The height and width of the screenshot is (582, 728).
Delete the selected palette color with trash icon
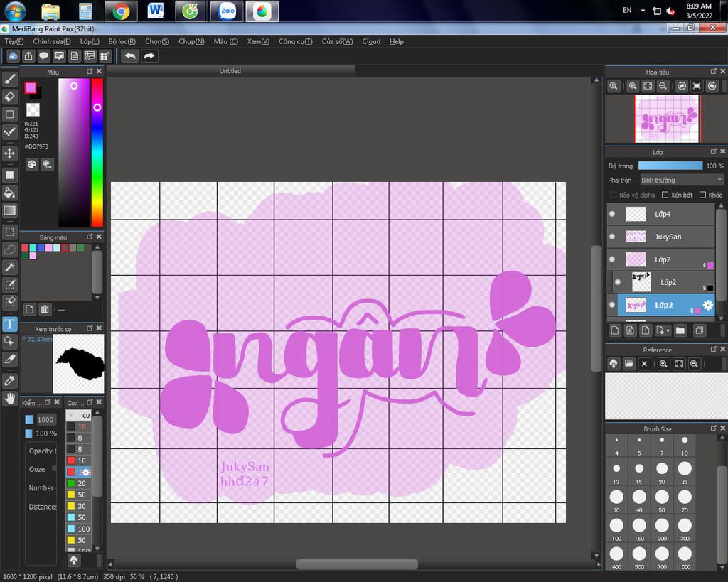point(45,309)
